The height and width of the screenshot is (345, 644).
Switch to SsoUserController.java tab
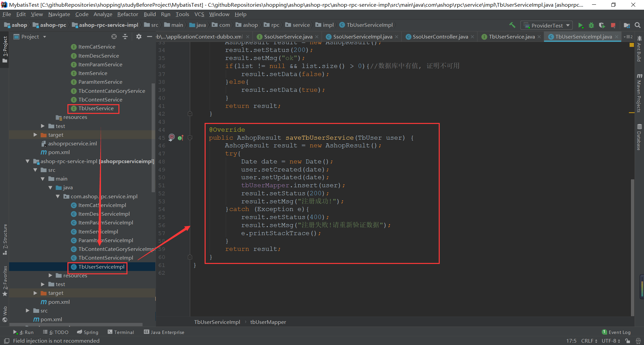[440, 37]
